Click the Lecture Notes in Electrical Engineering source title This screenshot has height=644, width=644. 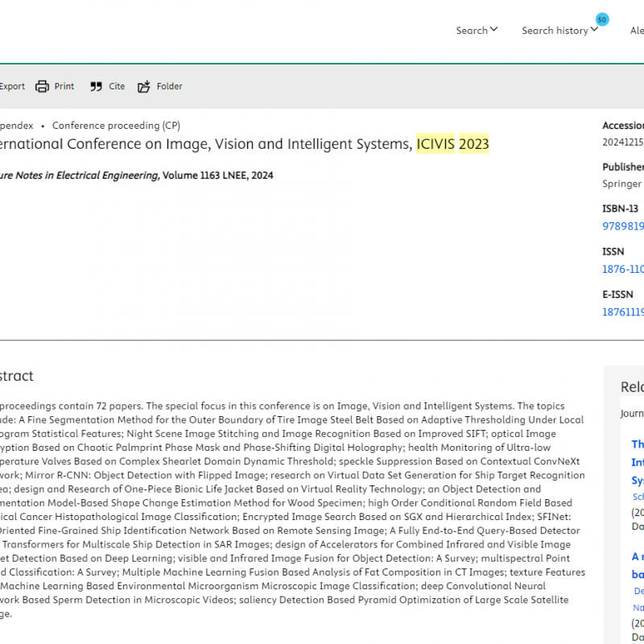click(79, 175)
